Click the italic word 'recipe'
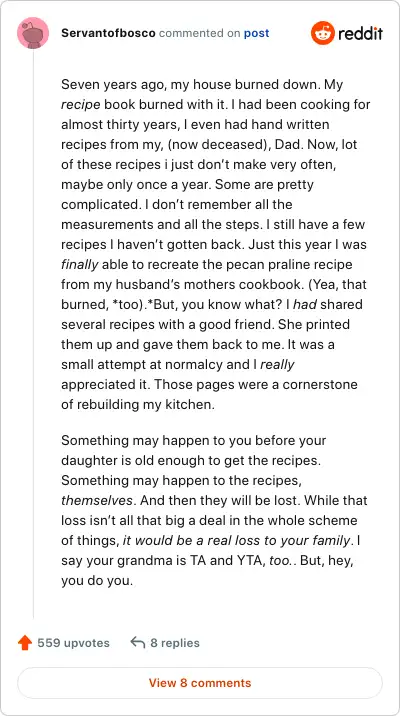The height and width of the screenshot is (716, 400). (x=80, y=104)
